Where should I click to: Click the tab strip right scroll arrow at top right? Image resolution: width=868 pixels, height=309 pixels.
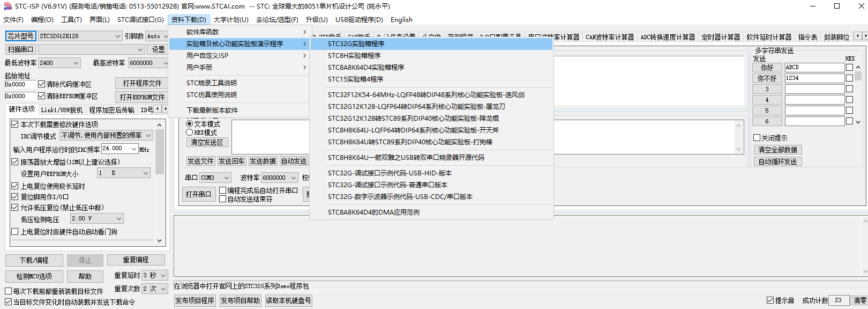coord(864,36)
